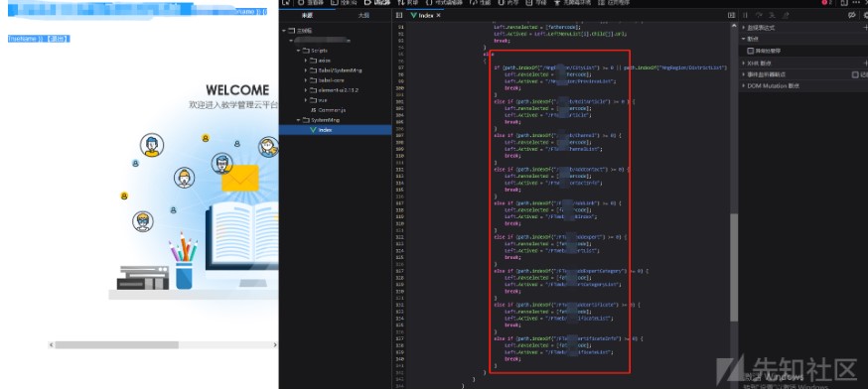The image size is (868, 390).
Task: Open the 存储 Storage tab
Action: click(x=536, y=3)
